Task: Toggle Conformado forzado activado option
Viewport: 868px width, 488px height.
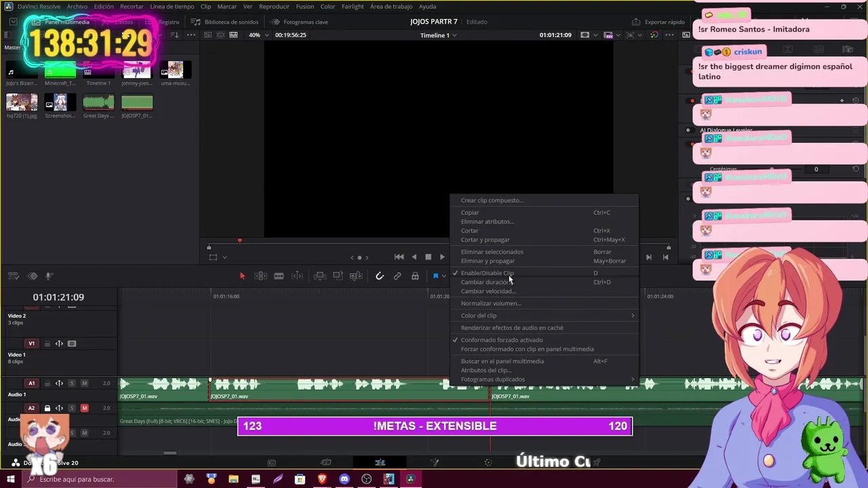Action: (x=544, y=340)
